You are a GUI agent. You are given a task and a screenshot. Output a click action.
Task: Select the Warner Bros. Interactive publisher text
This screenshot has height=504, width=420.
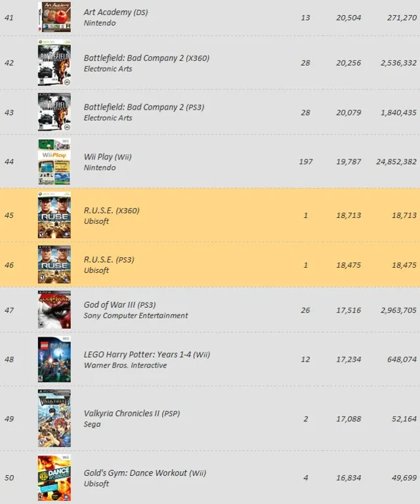click(x=125, y=366)
